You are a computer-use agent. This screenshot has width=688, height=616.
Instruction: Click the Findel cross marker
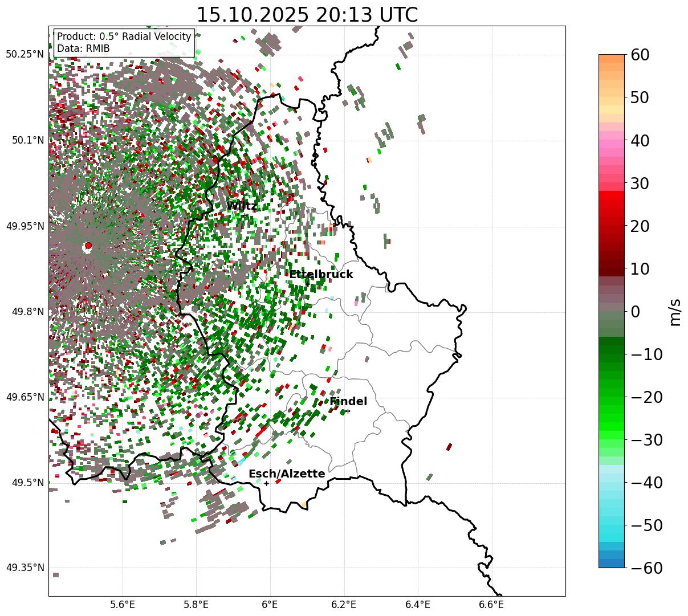pos(348,411)
